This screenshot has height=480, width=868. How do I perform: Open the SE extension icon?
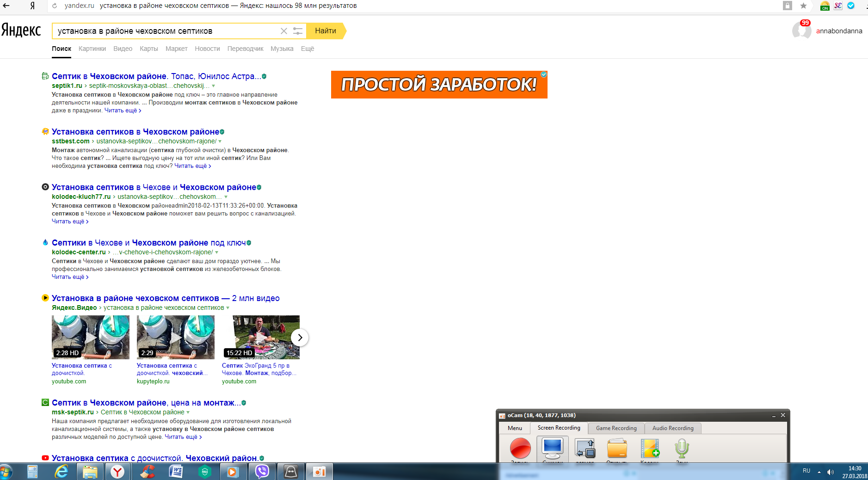[x=838, y=6]
